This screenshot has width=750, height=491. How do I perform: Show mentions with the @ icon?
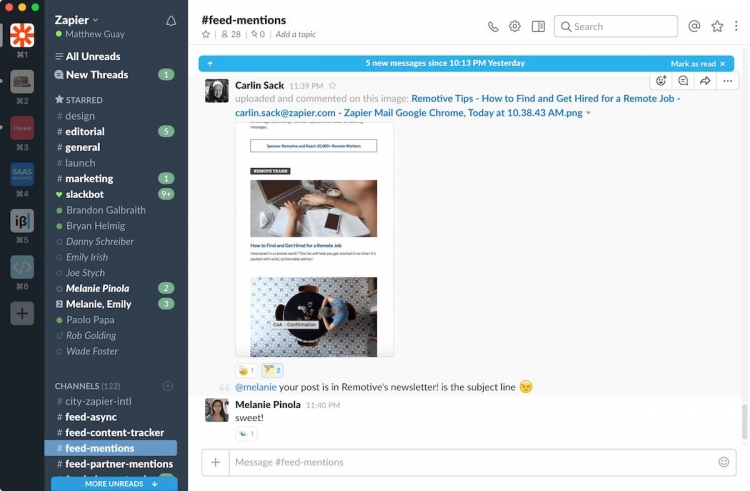(695, 27)
